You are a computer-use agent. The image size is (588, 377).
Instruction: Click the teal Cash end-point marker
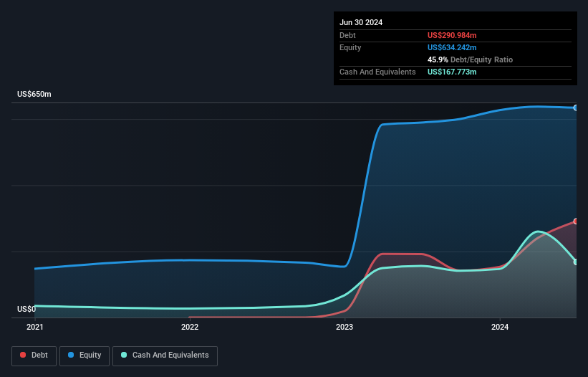pyautogui.click(x=576, y=262)
